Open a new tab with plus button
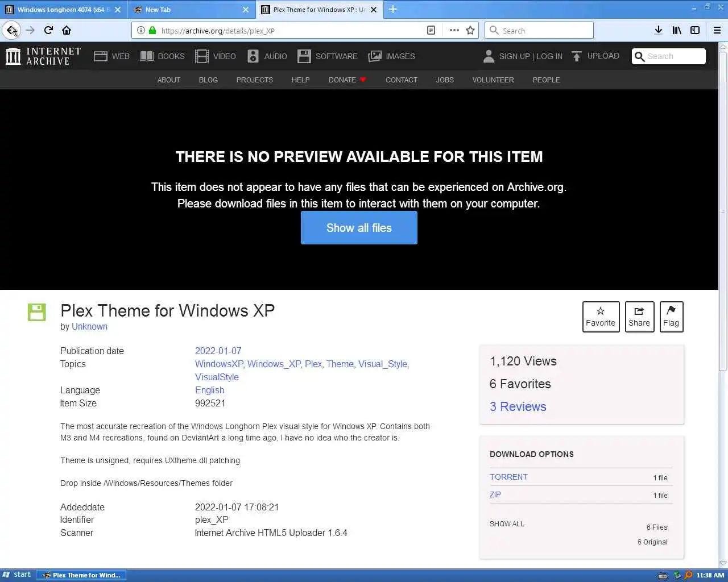 pos(393,9)
